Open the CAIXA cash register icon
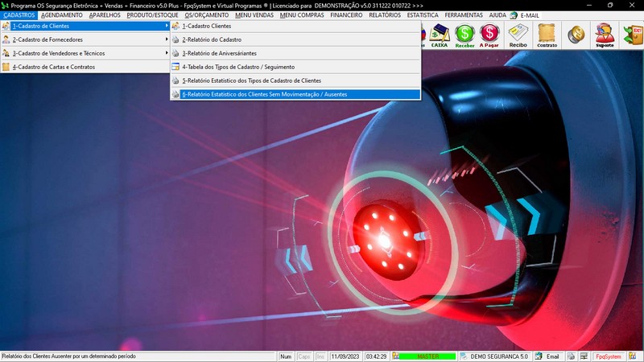Viewport: 644px width, 362px height. point(440,35)
